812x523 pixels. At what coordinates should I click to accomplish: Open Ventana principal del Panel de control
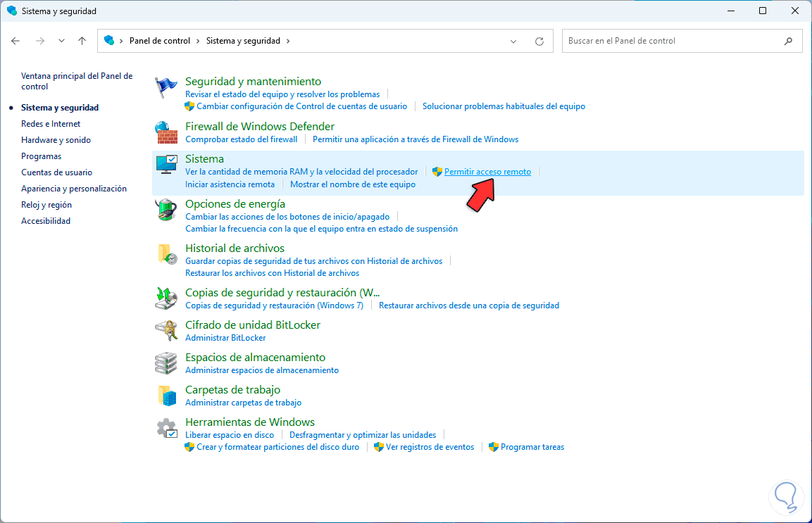[x=77, y=81]
